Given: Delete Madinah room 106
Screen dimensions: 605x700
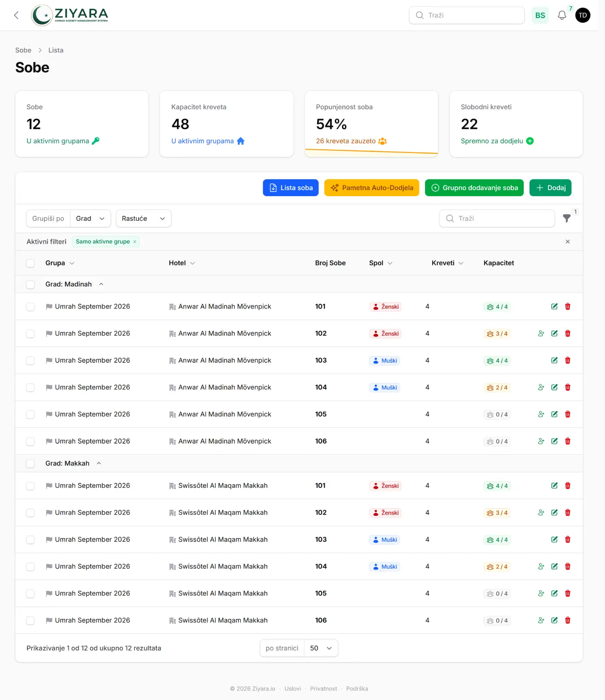Looking at the screenshot, I should tap(568, 441).
